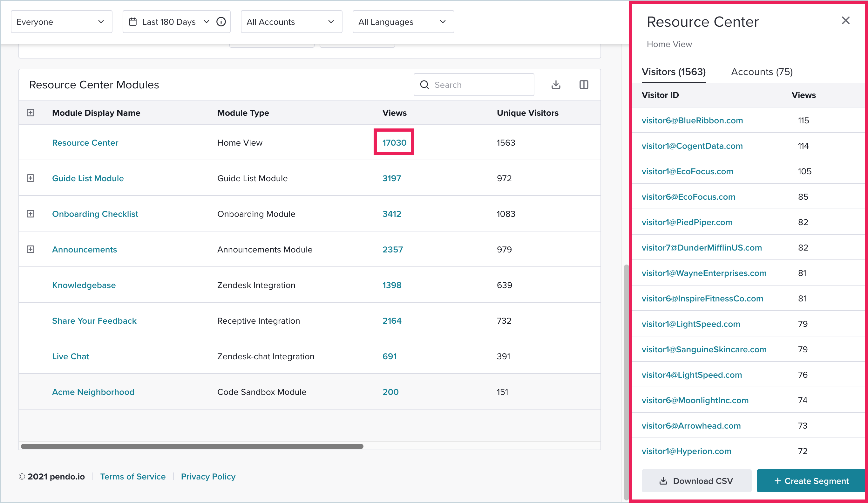Switch to the Accounts (75) tab
The width and height of the screenshot is (868, 503).
(x=762, y=72)
